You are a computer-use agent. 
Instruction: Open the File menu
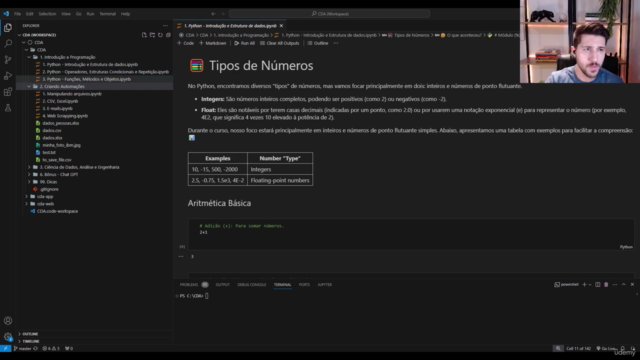point(17,14)
